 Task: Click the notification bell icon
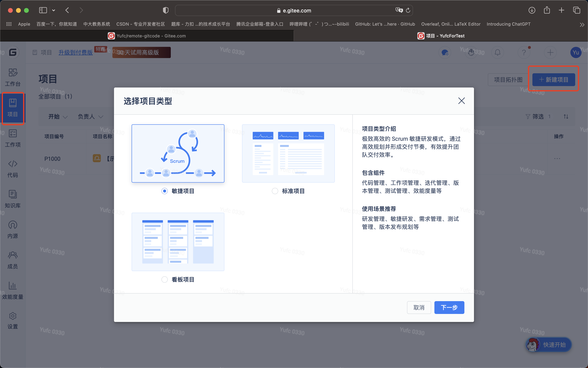click(498, 53)
